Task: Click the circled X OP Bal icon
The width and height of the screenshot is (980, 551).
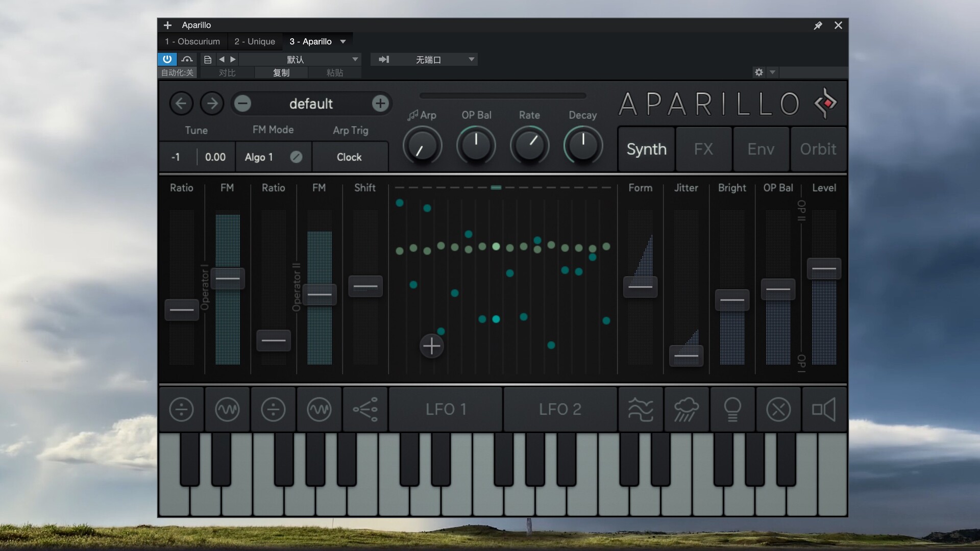Action: click(778, 409)
